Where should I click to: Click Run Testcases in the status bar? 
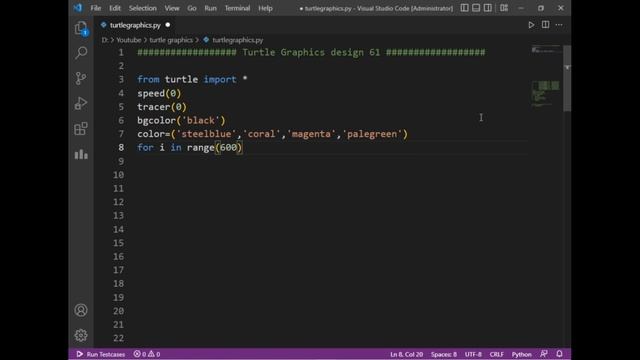[101, 354]
